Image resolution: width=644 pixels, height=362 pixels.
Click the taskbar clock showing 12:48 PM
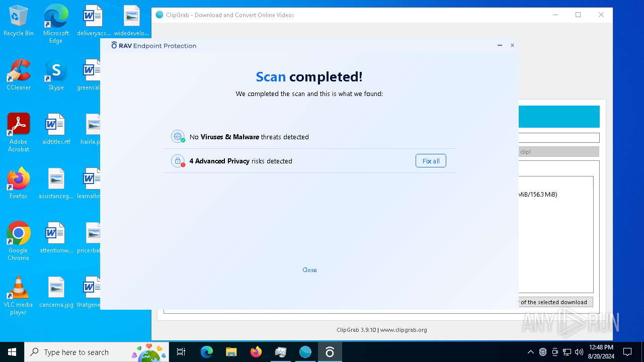click(601, 352)
